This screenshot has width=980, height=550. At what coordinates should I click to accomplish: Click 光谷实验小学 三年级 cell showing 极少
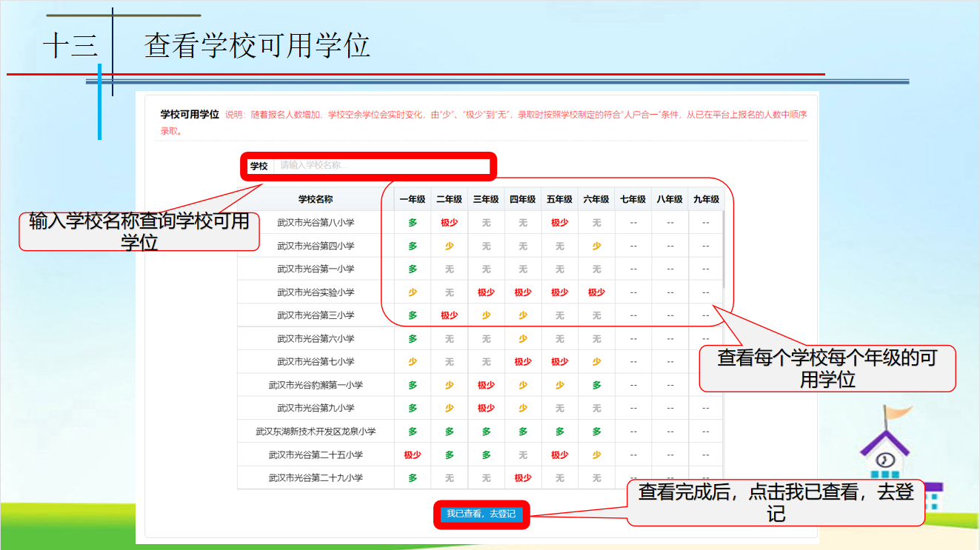tap(486, 292)
